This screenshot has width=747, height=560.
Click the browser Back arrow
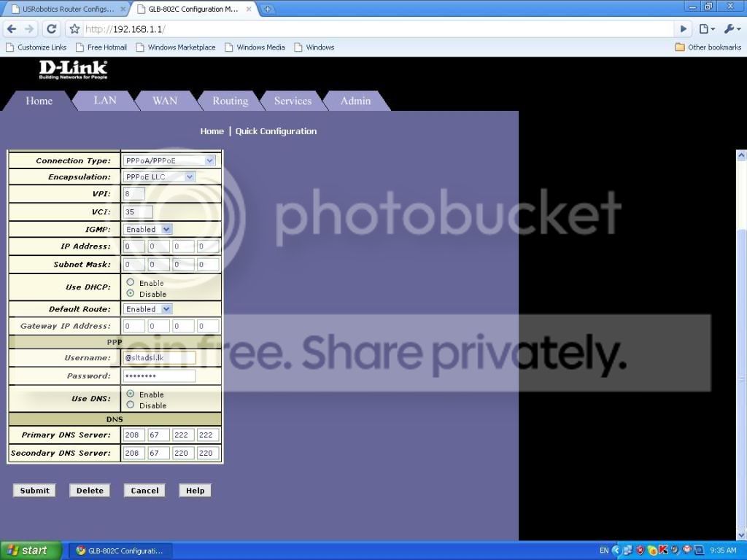click(x=12, y=29)
